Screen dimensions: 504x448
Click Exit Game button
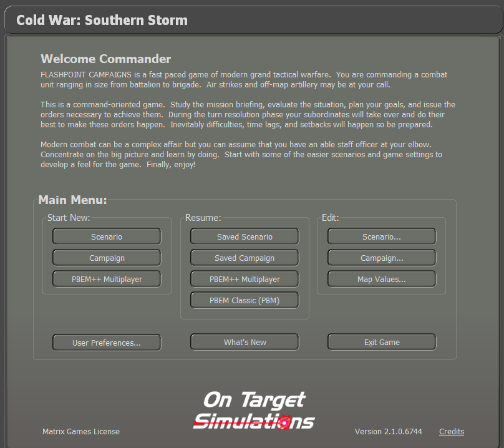point(382,342)
